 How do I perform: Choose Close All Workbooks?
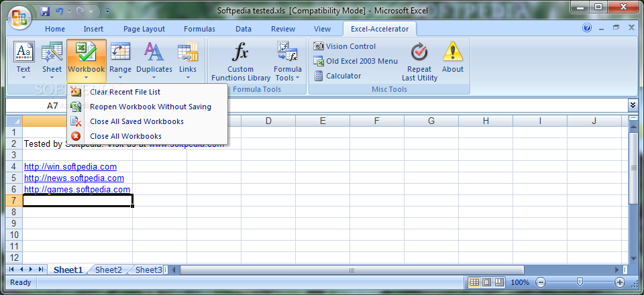(x=147, y=136)
